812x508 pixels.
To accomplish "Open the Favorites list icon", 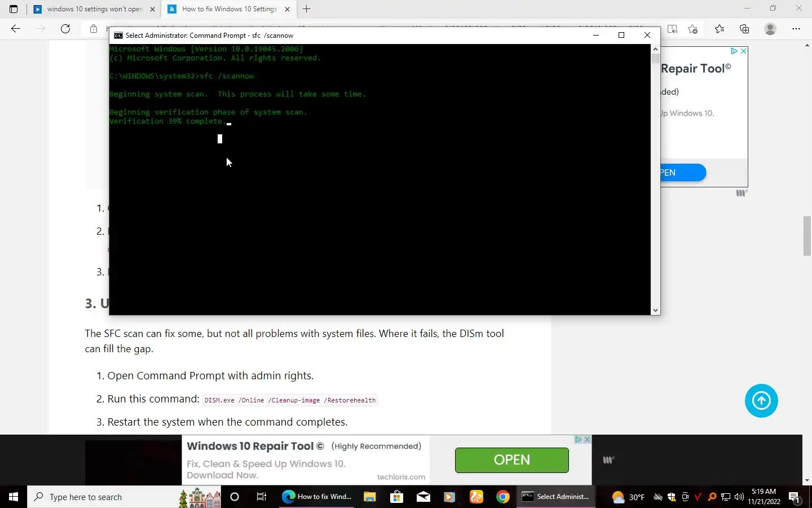I will pyautogui.click(x=720, y=29).
